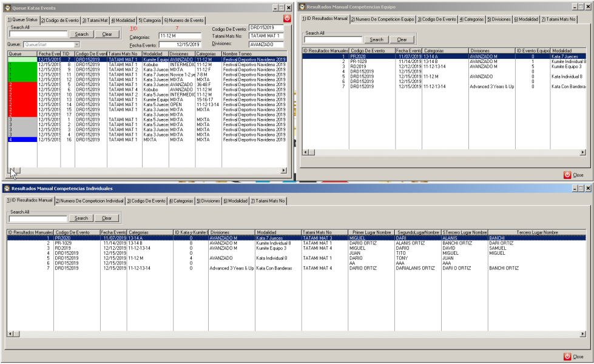Click TID column header in Queue grid

tap(67, 54)
